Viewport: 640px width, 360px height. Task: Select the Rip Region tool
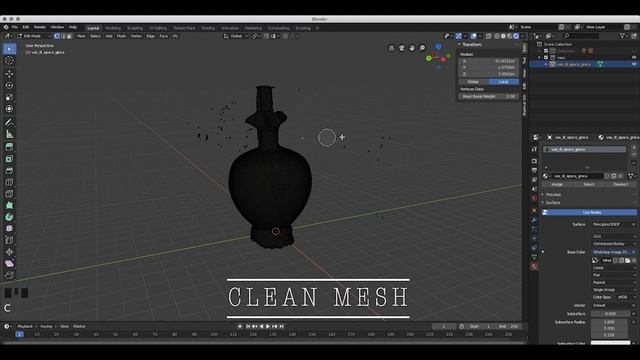pyautogui.click(x=9, y=276)
